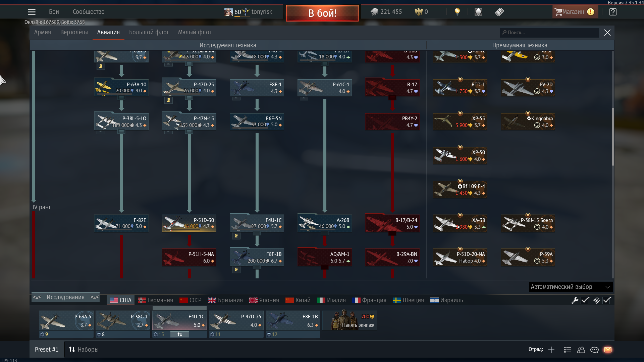
Task: Open the hamburger main menu
Action: click(x=32, y=12)
